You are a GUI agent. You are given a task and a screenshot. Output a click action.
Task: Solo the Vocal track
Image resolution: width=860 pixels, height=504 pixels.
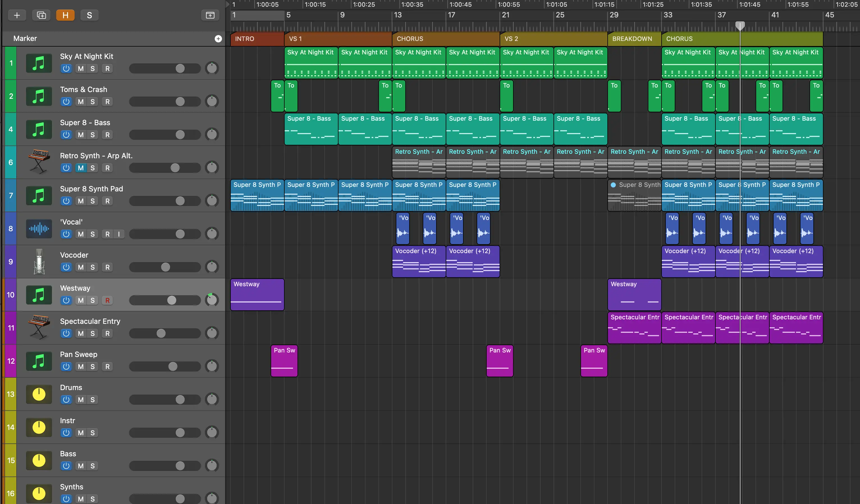click(93, 234)
